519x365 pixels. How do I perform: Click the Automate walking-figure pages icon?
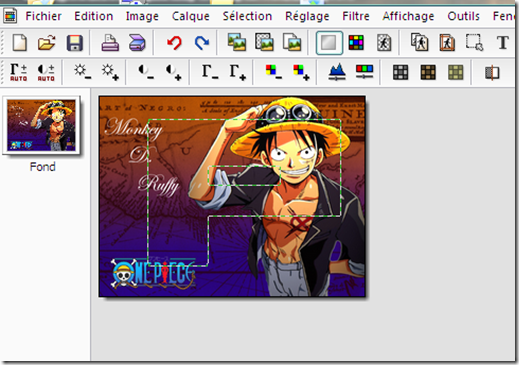click(420, 43)
